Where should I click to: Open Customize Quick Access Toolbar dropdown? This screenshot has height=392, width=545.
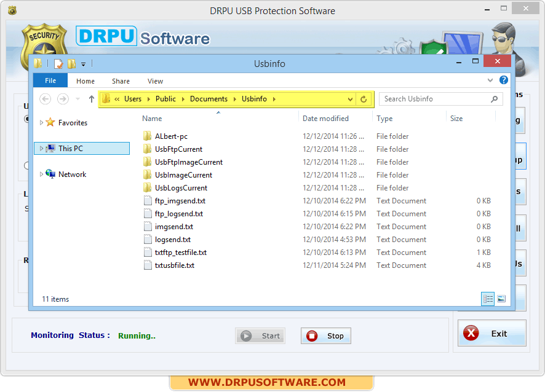84,65
